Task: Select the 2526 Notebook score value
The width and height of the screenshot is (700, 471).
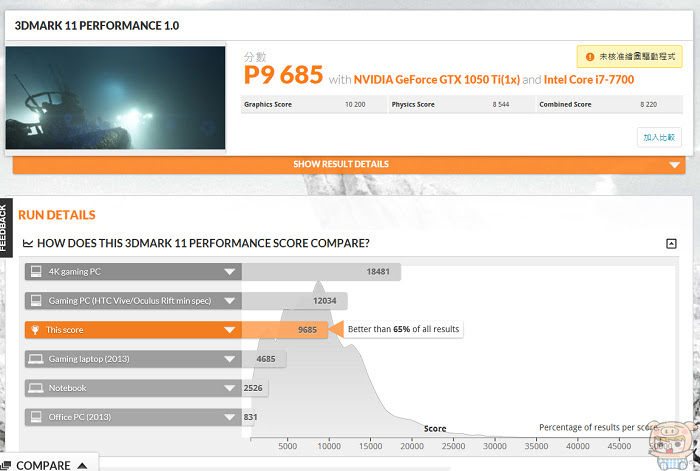Action: click(253, 388)
